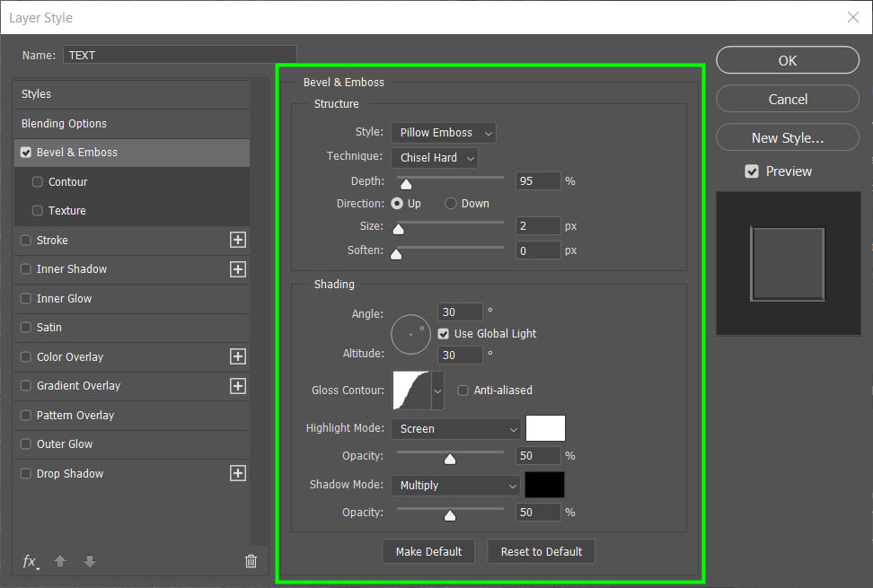Click the Size slider handle
Image resolution: width=873 pixels, height=588 pixels.
tap(399, 229)
